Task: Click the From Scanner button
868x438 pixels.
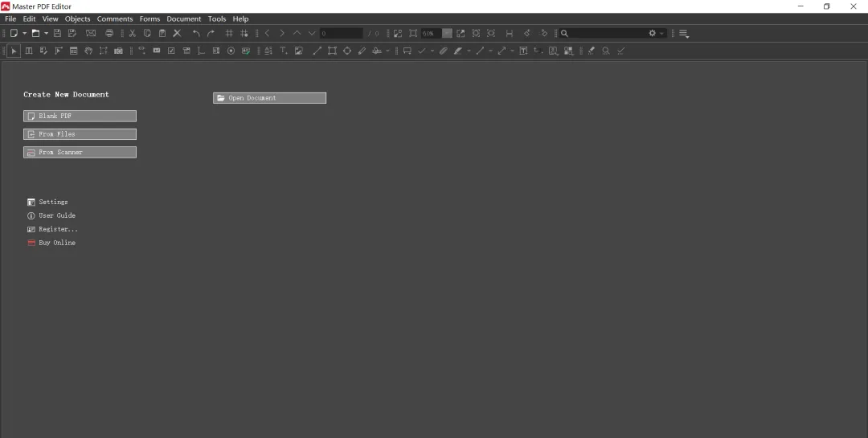Action: pyautogui.click(x=80, y=152)
